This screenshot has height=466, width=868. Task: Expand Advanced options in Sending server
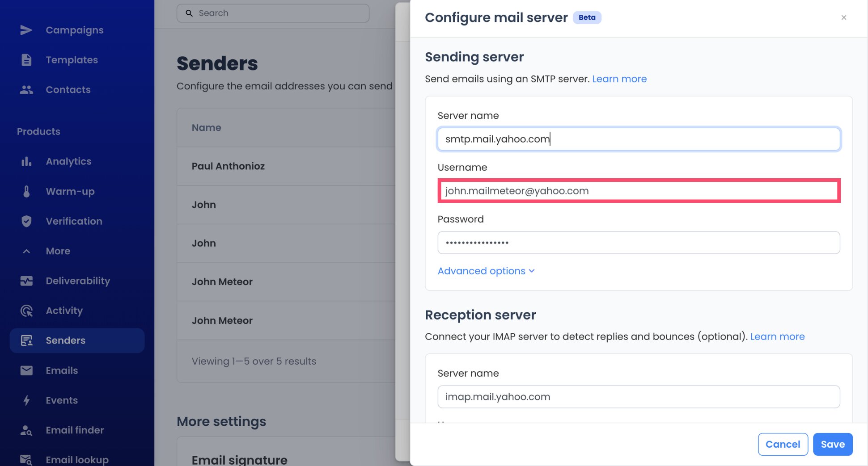[486, 271]
